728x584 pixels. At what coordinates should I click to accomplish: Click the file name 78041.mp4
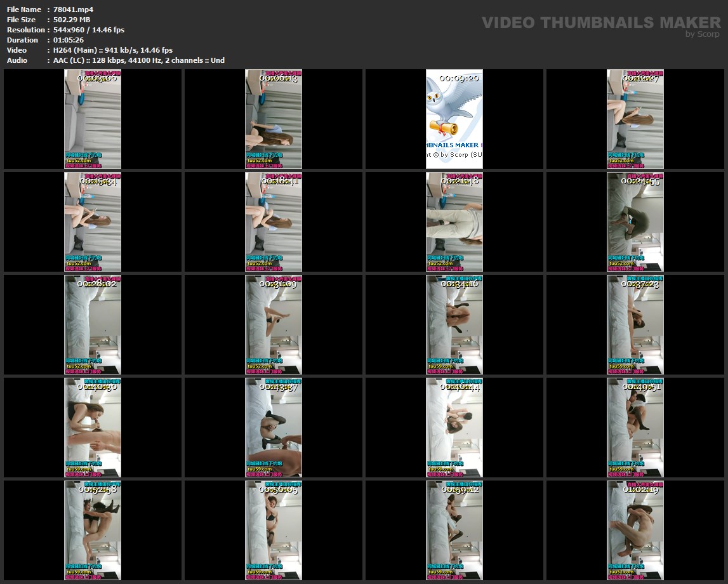coord(74,10)
